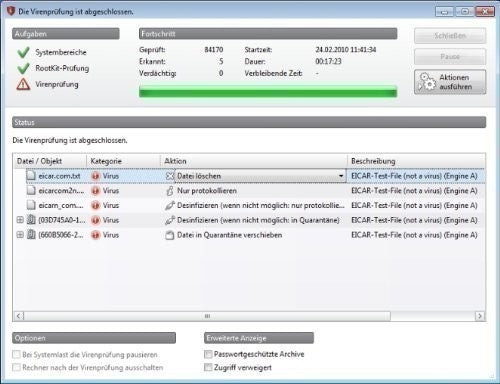Click the delete icon beside Datei löschen
Viewport: 500px width, 384px height.
point(170,176)
